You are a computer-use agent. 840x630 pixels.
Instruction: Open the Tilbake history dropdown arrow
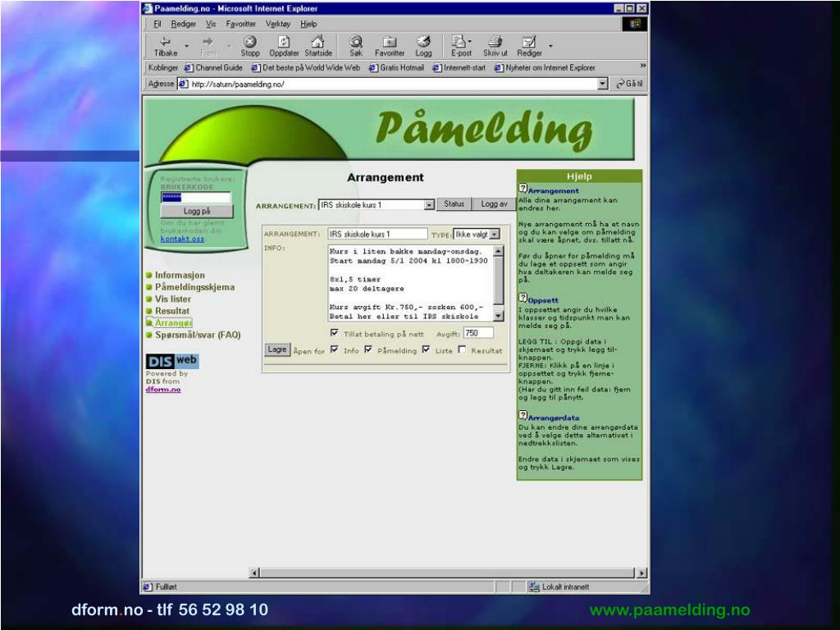186,47
